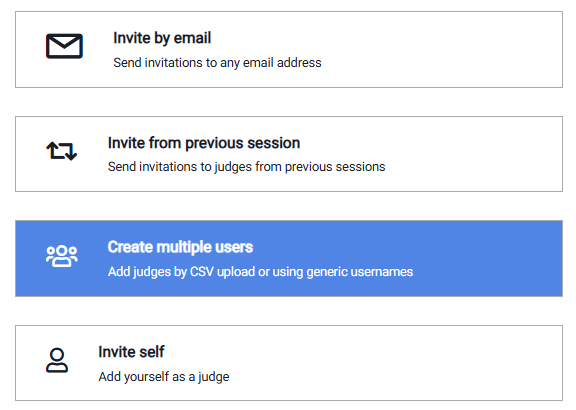Add yourself as judge via bottom card
Image resolution: width=576 pixels, height=410 pixels.
[x=289, y=363]
